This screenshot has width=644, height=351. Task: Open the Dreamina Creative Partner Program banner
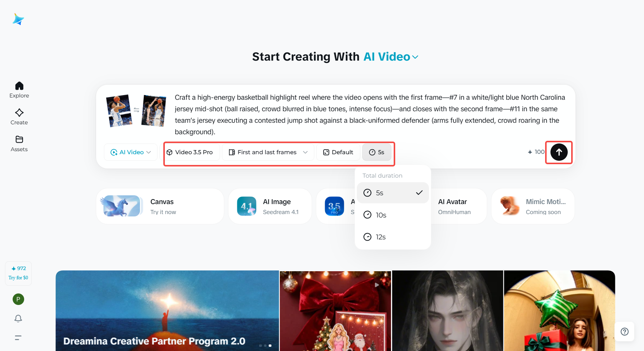click(x=167, y=311)
